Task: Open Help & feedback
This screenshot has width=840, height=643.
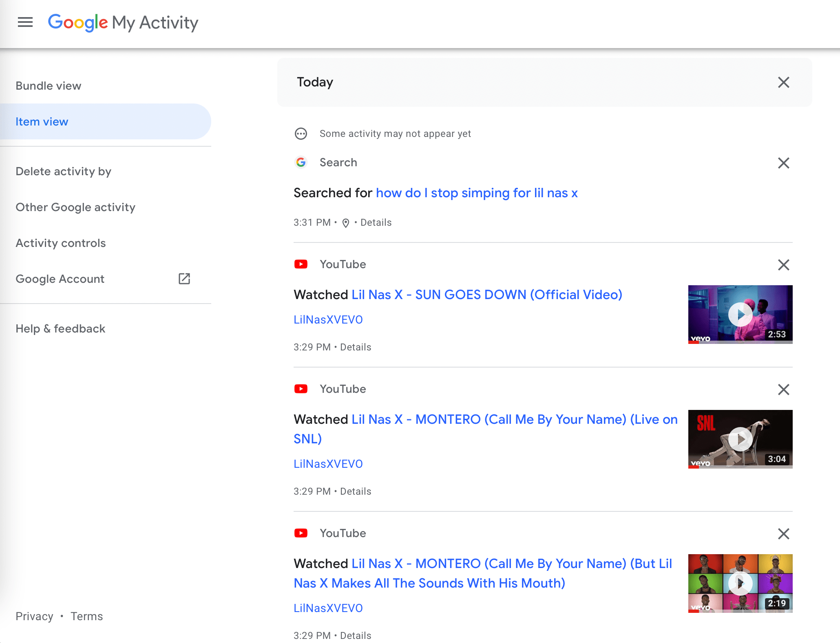Action: [60, 328]
